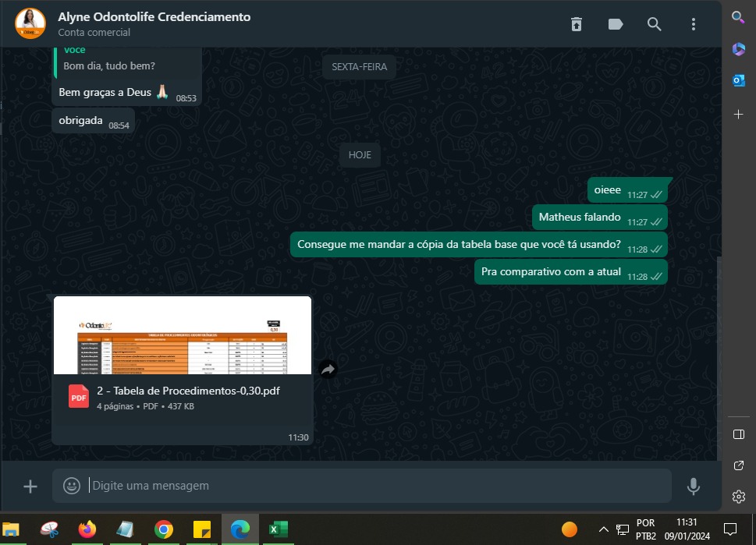Switch to Microsoft Edge on taskbar
The height and width of the screenshot is (545, 756).
click(240, 529)
